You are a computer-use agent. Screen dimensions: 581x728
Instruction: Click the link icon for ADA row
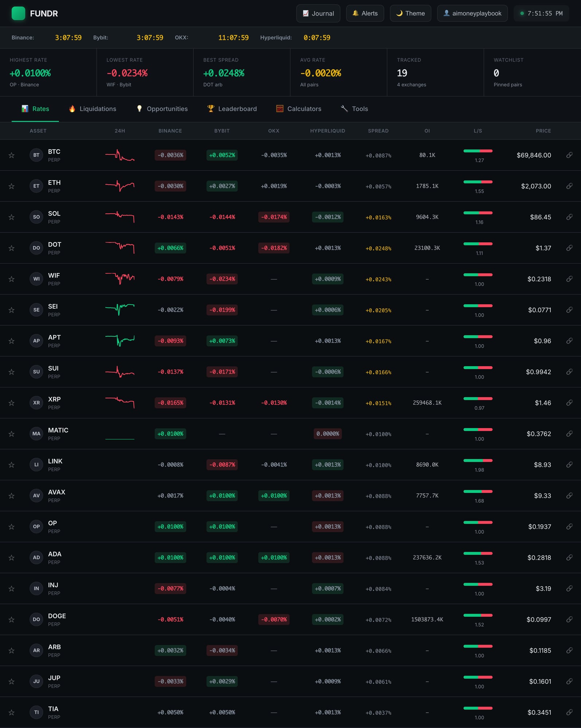click(569, 557)
